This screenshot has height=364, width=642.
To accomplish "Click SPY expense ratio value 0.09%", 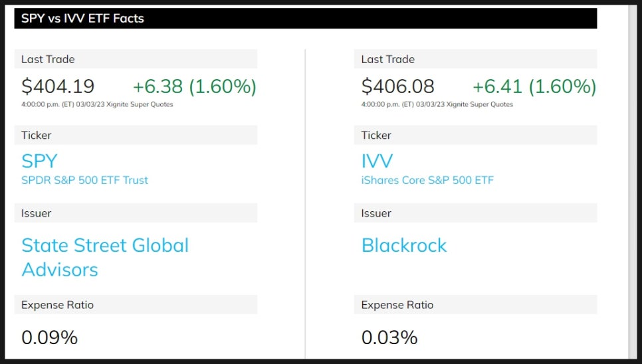I will pos(50,337).
